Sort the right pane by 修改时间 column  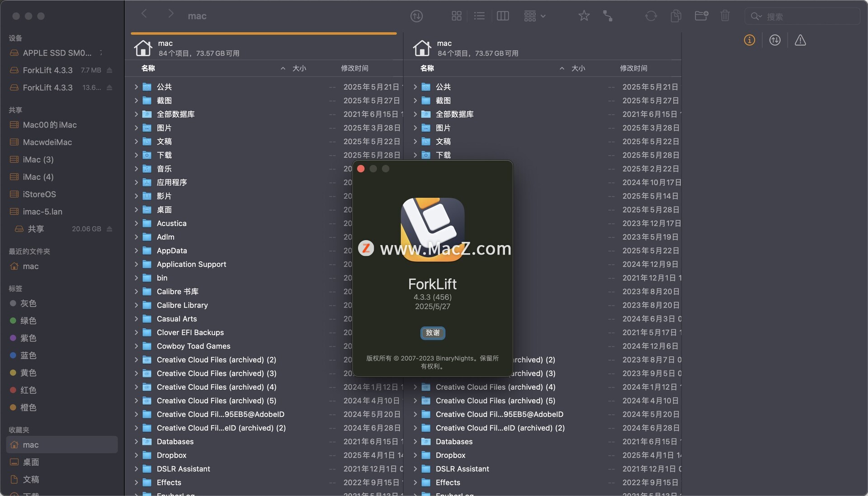(633, 68)
